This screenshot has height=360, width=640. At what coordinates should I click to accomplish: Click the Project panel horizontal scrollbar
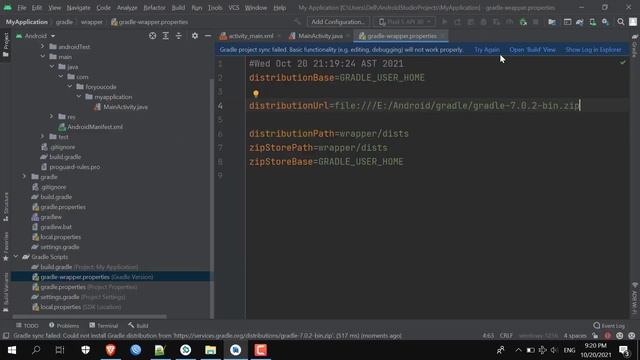tap(89, 316)
